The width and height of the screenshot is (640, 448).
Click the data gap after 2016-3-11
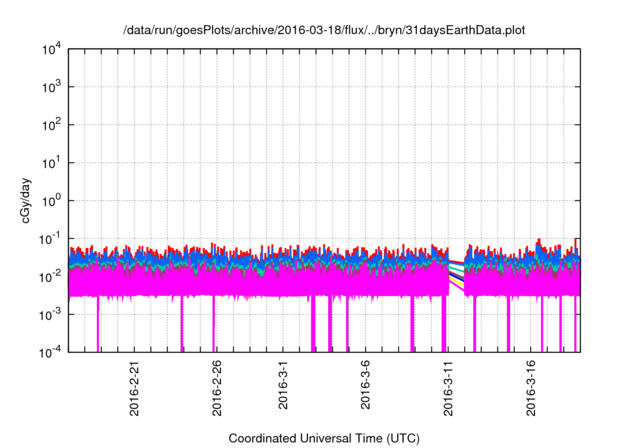click(x=457, y=275)
